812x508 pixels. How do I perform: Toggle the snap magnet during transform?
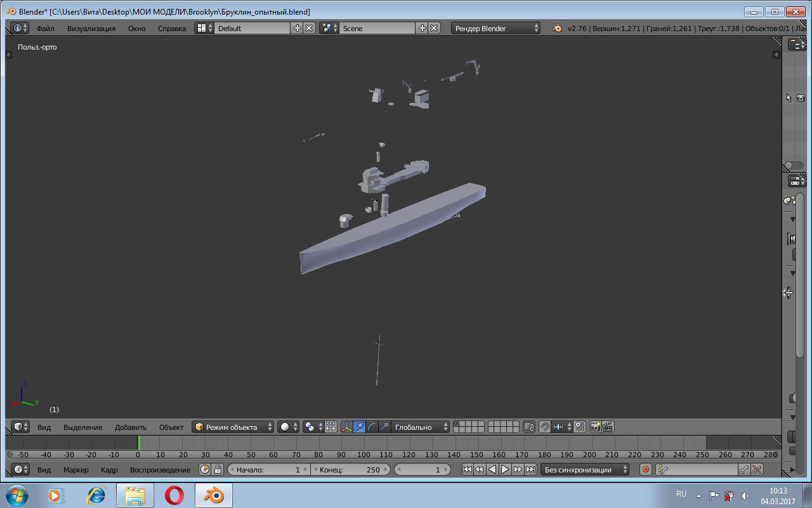(x=544, y=427)
